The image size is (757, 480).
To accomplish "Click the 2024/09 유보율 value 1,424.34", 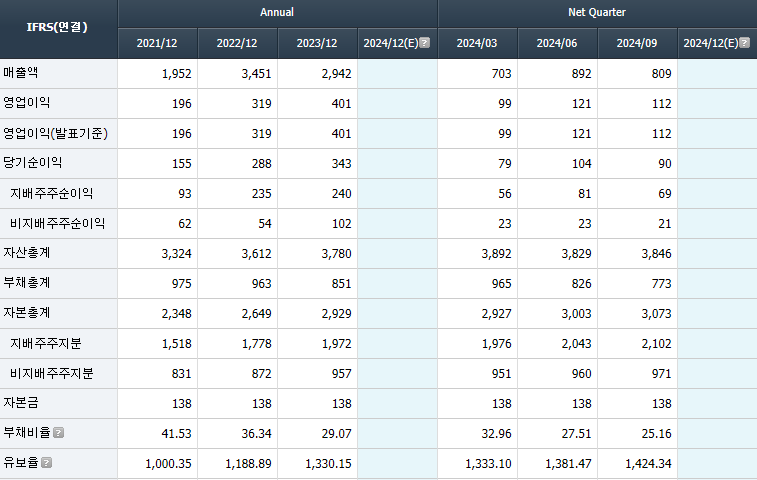I will click(648, 464).
